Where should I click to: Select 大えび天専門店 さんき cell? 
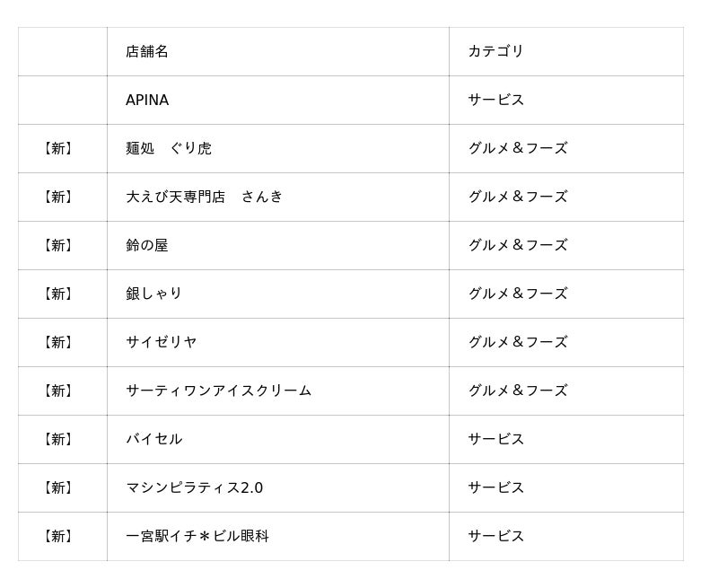(204, 197)
